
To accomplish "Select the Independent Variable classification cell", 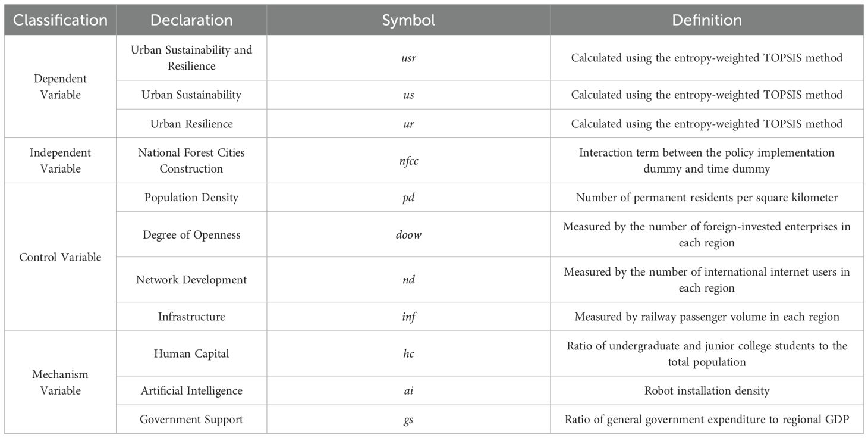I will coord(60,161).
